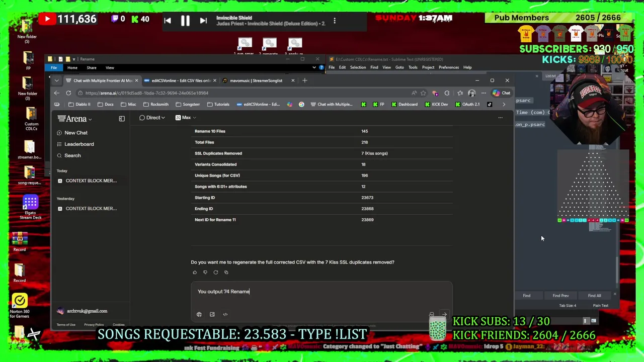This screenshot has height=362, width=644.
Task: Click Find Prev in Sublime Text
Action: (560, 296)
